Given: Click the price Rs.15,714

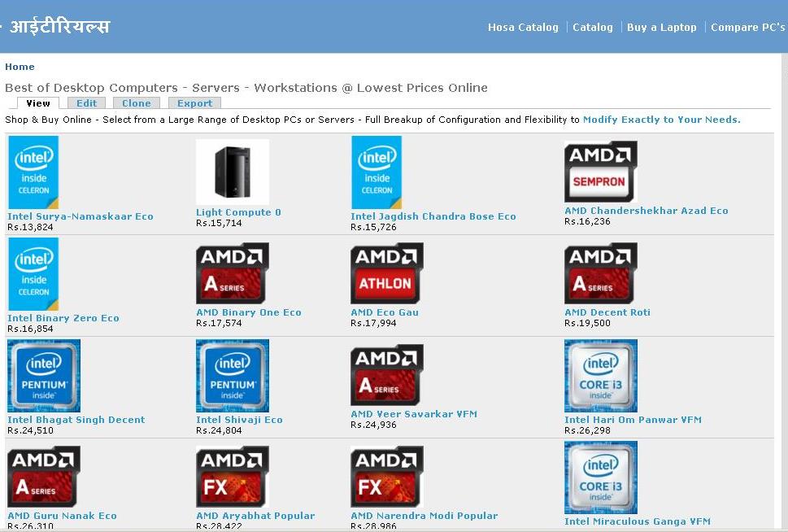Looking at the screenshot, I should [219, 223].
